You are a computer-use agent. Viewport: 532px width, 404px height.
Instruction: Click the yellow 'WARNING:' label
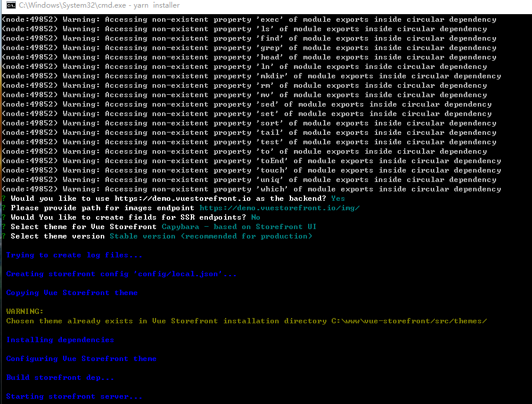pyautogui.click(x=25, y=312)
